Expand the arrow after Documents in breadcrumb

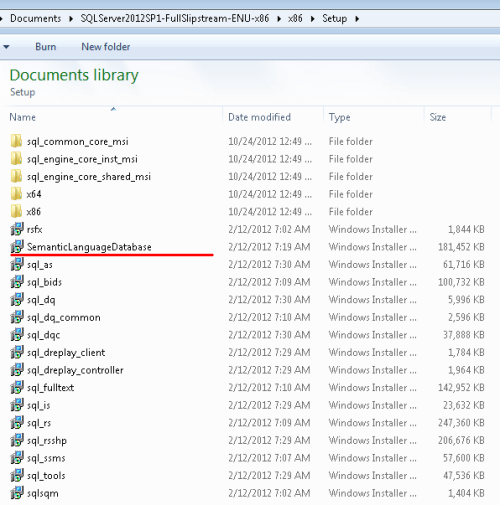71,19
